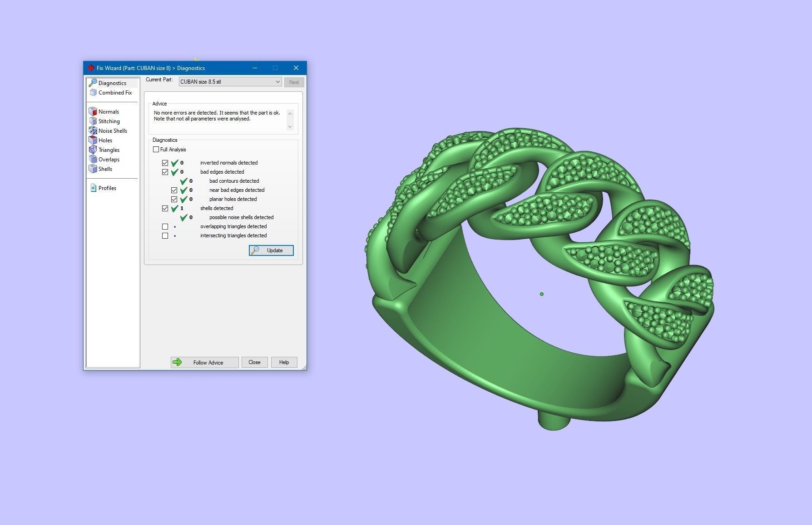Click the 'near bad edges detected' text
This screenshot has width=812, height=525.
coord(237,190)
